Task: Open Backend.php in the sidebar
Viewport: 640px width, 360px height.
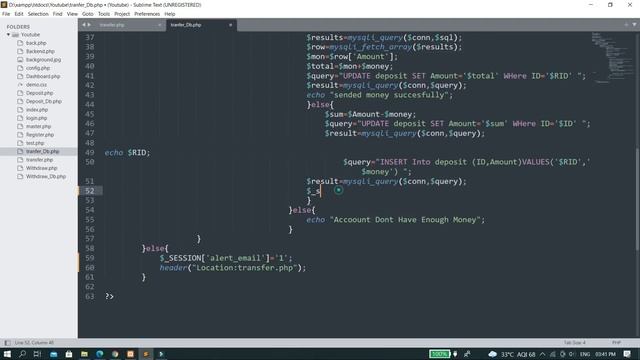Action: point(40,51)
